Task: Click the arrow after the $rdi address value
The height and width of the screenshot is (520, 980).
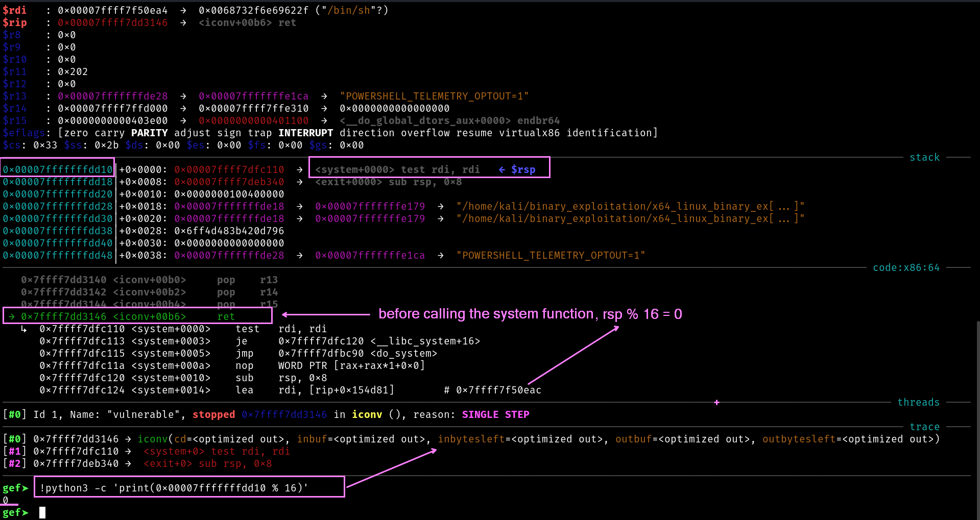Action: click(183, 11)
